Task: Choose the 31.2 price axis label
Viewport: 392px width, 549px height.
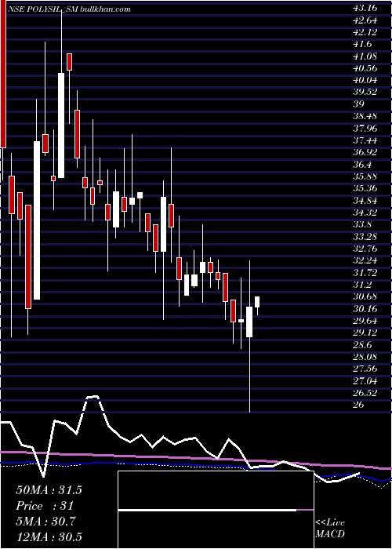Action: 363,284
